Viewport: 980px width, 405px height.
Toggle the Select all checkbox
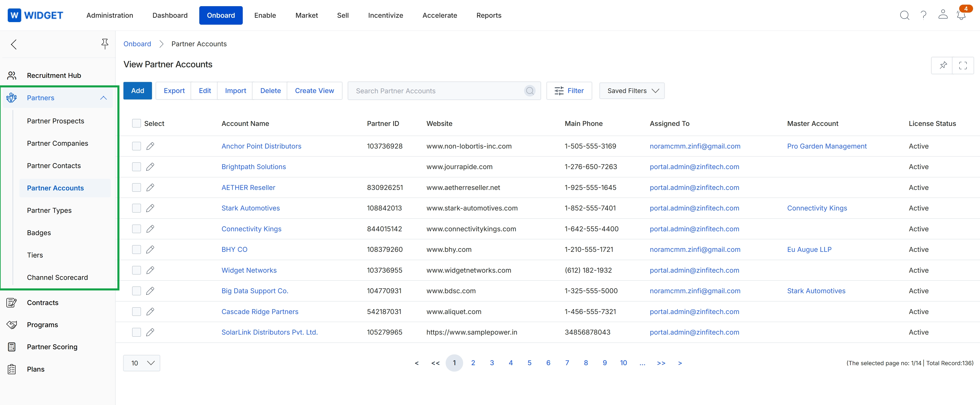click(x=136, y=124)
